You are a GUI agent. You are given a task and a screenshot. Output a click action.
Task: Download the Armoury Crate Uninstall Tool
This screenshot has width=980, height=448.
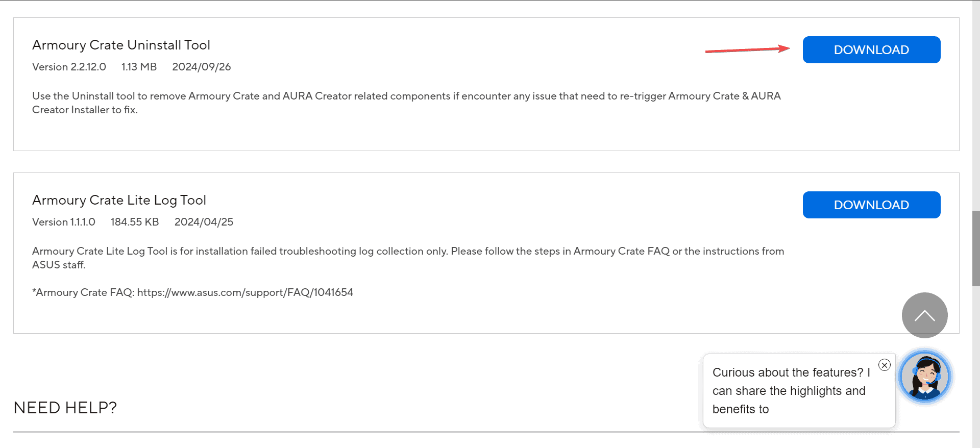point(871,50)
